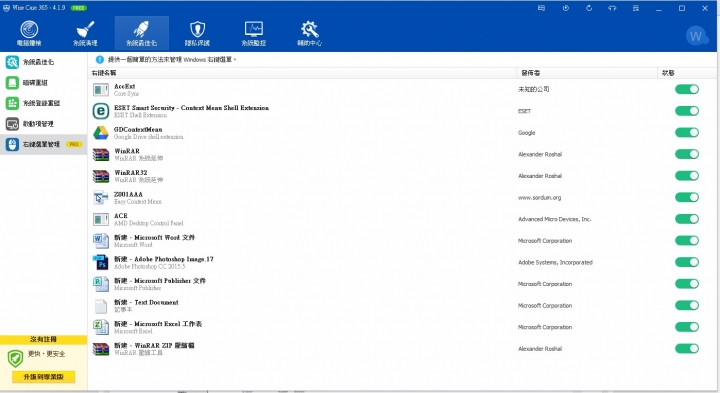This screenshot has height=393, width=720.
Task: Click the Google Drive GDContextMenu icon
Action: [101, 133]
